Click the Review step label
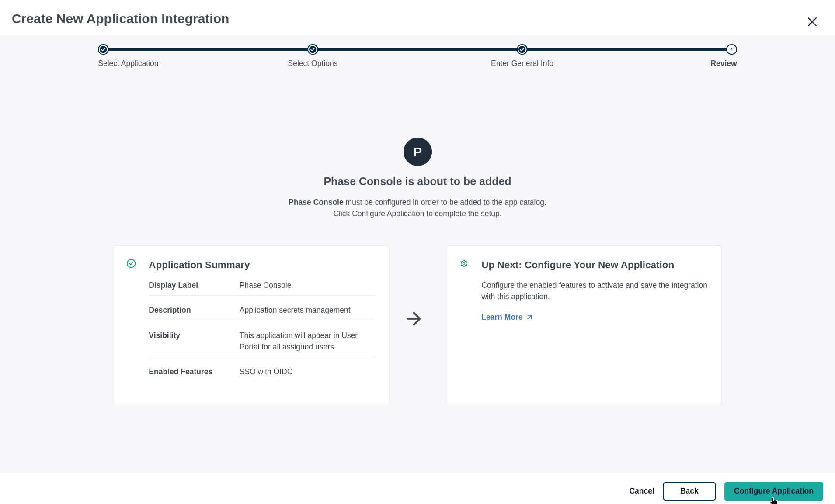The image size is (835, 504). (724, 63)
